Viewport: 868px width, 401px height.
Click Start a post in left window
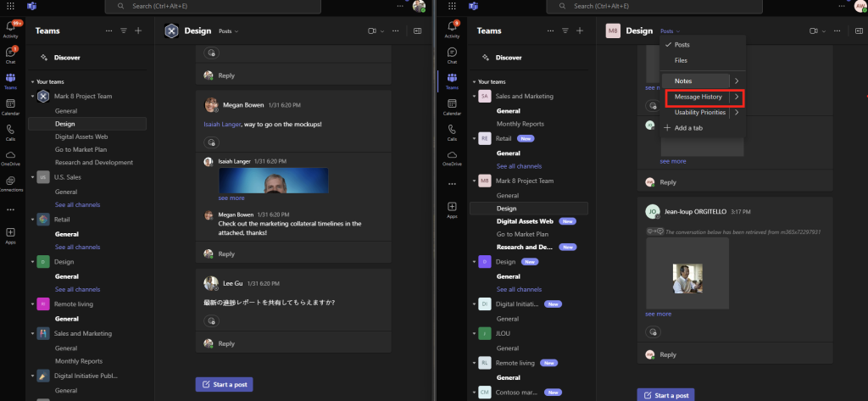(x=224, y=384)
